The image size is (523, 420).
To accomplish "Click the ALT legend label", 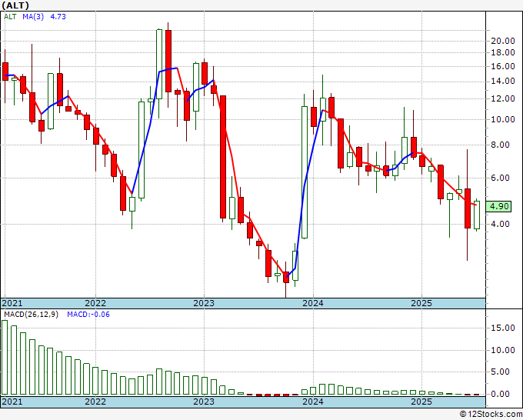I will tap(10, 16).
